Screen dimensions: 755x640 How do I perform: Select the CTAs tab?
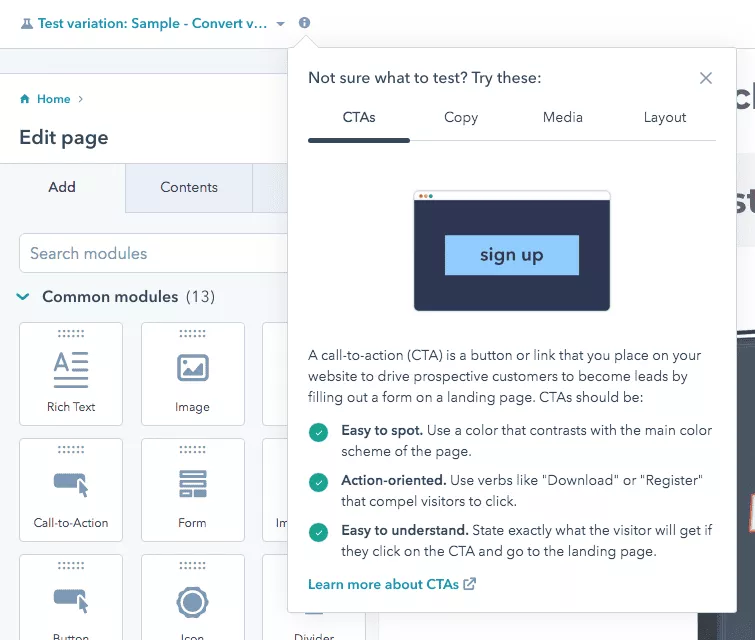click(359, 117)
